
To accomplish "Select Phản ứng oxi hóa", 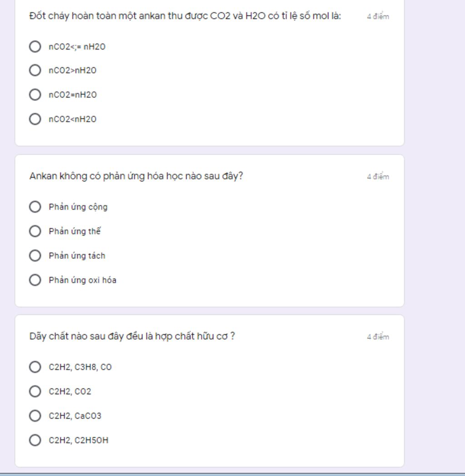I will (35, 280).
